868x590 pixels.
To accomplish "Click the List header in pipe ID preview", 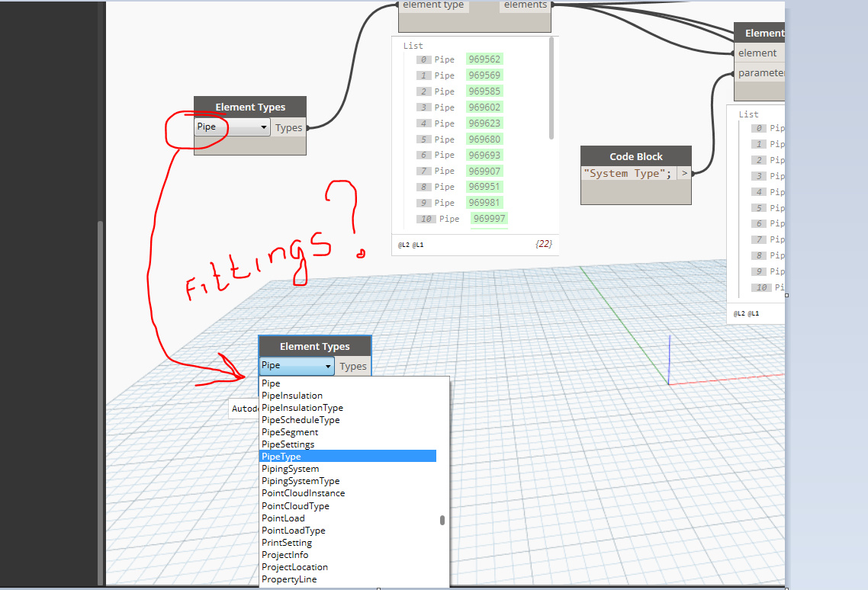I will point(413,46).
